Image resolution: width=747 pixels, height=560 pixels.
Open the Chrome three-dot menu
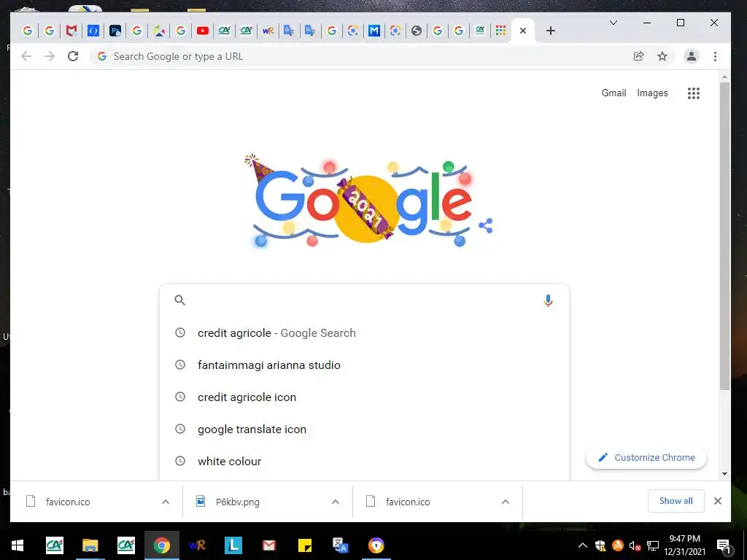pos(715,56)
